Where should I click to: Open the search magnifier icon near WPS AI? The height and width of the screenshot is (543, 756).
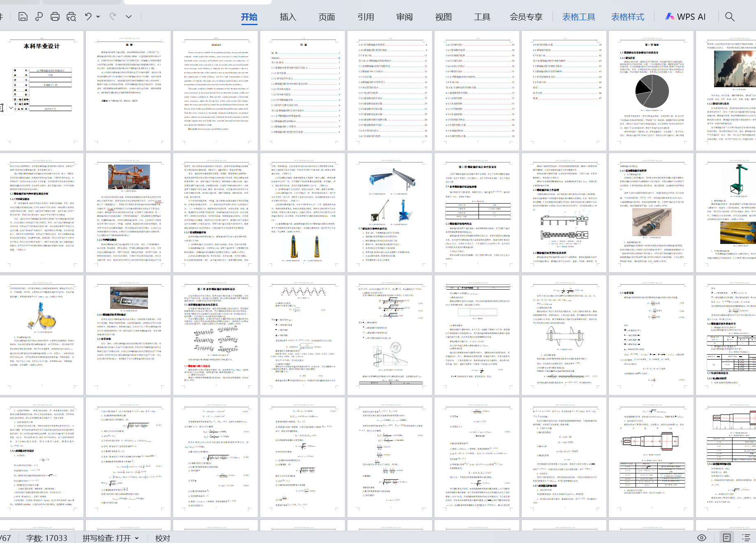click(730, 16)
